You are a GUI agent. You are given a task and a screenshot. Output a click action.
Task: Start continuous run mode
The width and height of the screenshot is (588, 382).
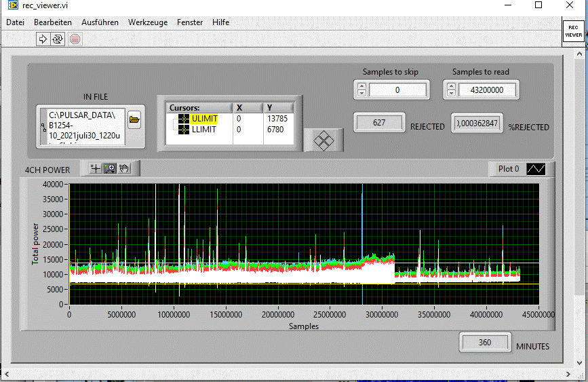(x=58, y=39)
